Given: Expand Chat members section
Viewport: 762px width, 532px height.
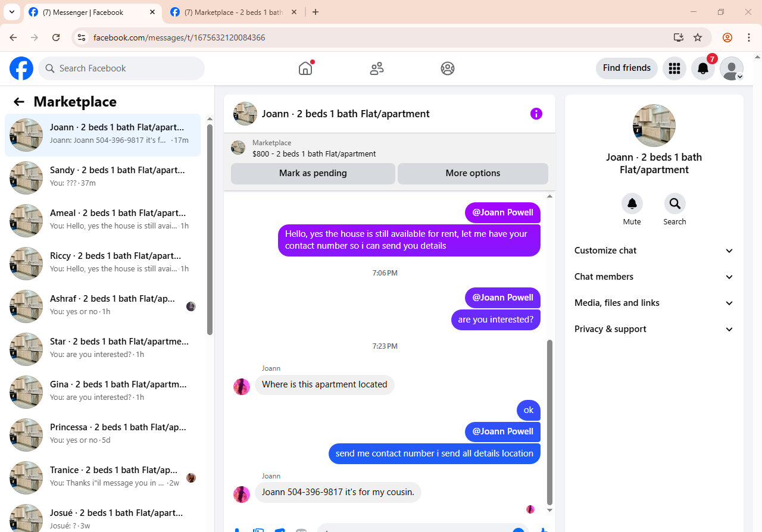Looking at the screenshot, I should 654,277.
